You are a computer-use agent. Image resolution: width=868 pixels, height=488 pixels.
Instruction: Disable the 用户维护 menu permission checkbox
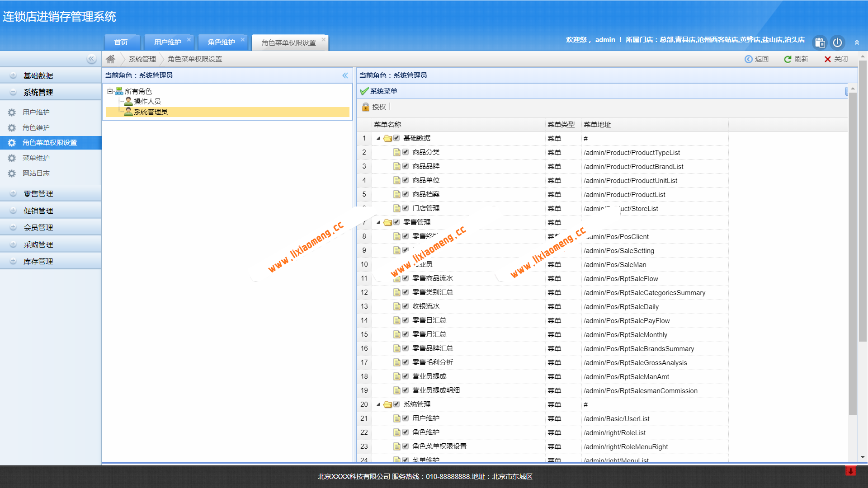(x=406, y=418)
